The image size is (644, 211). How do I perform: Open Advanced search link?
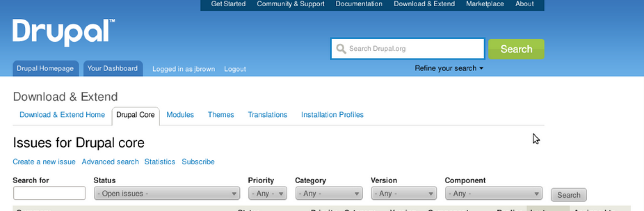[x=110, y=162]
